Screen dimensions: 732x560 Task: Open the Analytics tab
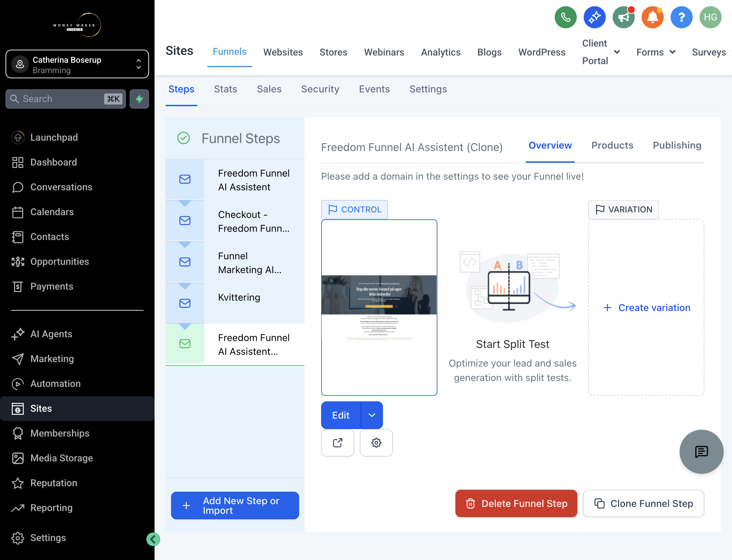[441, 52]
